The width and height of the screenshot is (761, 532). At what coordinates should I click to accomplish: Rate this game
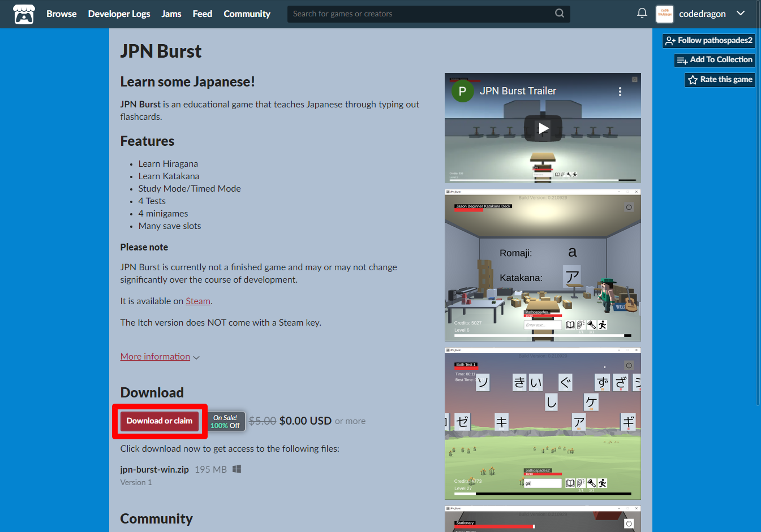click(x=720, y=80)
